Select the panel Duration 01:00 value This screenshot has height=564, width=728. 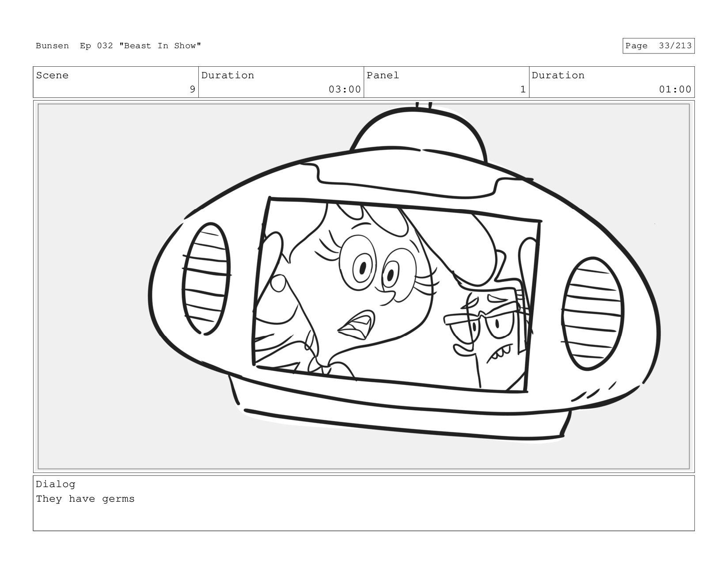pos(675,89)
